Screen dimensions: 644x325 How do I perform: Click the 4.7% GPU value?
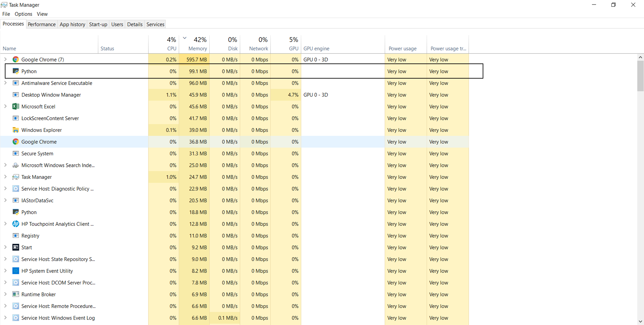coord(293,95)
